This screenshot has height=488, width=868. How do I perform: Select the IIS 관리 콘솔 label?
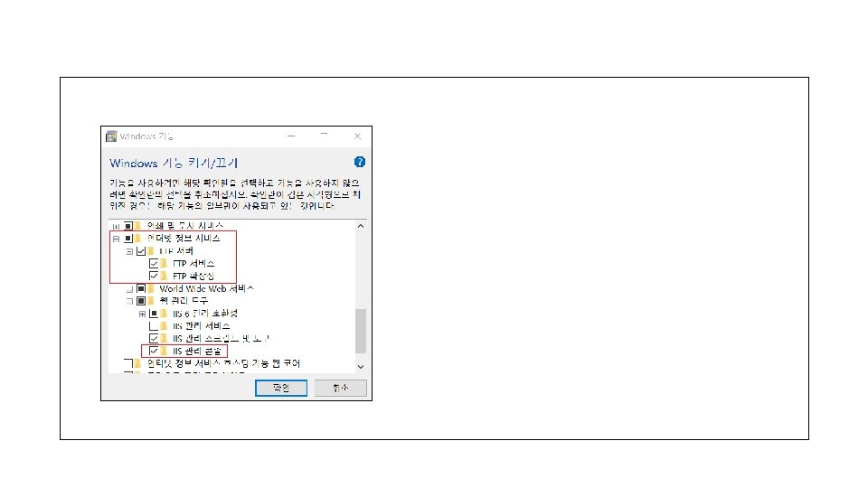197,351
